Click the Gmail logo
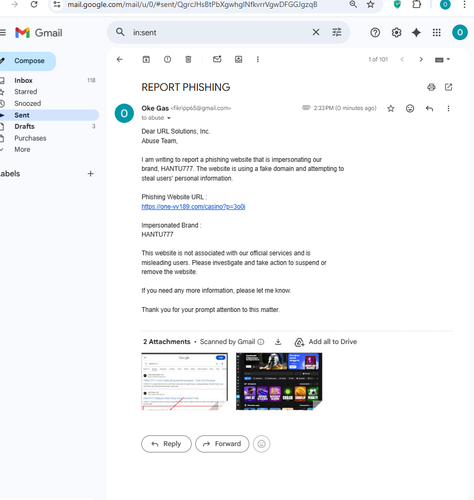The image size is (474, 500). (x=39, y=33)
